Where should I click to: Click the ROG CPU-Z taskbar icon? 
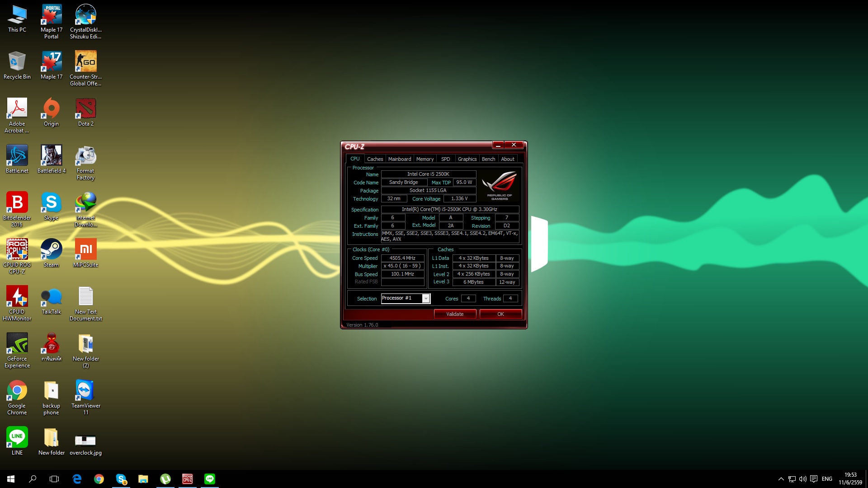pos(187,479)
